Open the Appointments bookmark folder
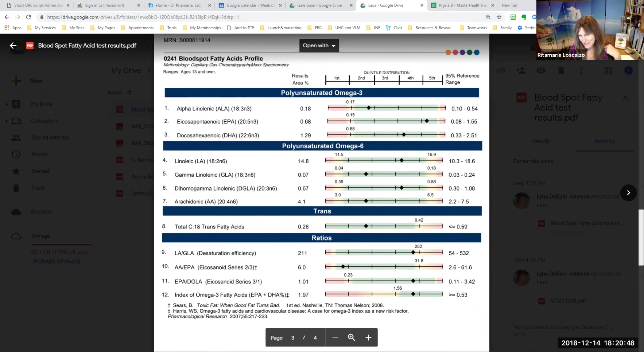Image resolution: width=644 pixels, height=352 pixels. click(137, 28)
